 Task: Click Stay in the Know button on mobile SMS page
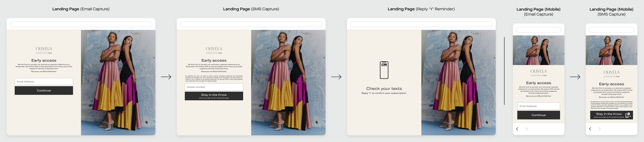coord(611,115)
